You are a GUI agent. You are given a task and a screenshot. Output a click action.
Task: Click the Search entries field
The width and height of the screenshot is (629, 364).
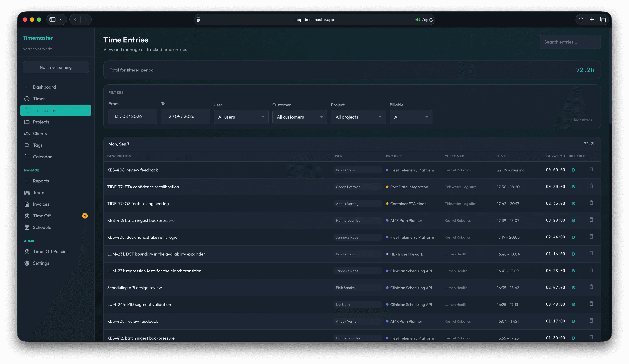tap(570, 42)
